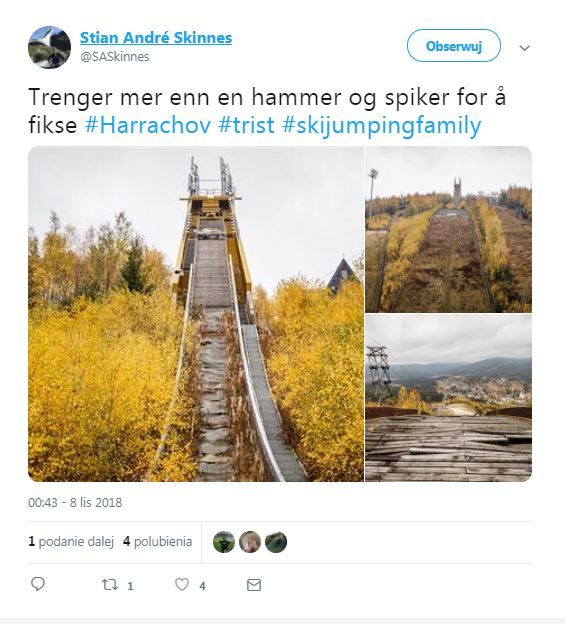This screenshot has height=624, width=565.
Task: Click third liker's avatar
Action: click(x=276, y=542)
